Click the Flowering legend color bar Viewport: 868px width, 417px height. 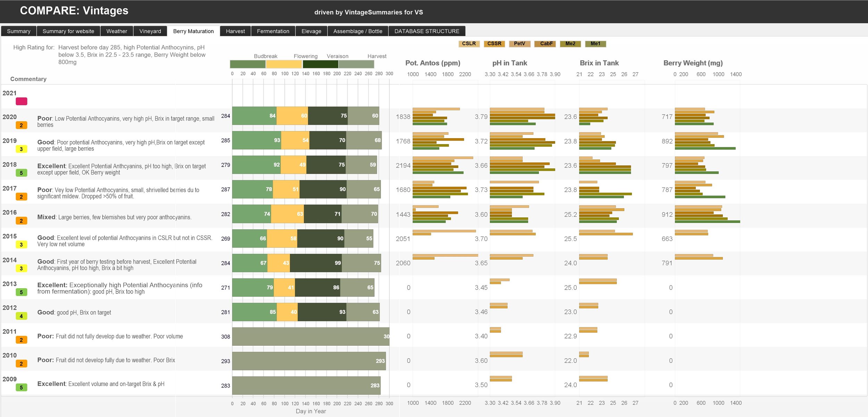click(x=284, y=64)
